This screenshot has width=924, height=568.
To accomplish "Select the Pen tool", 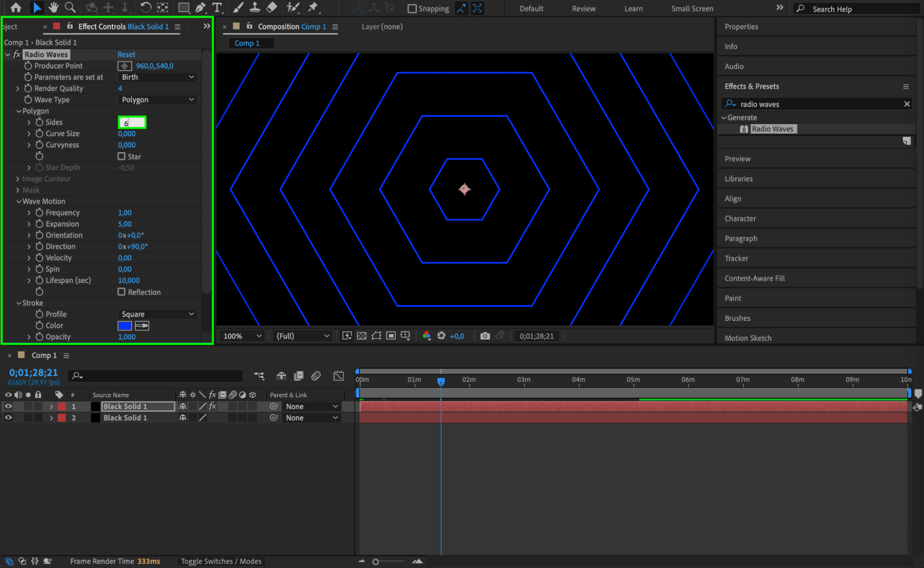I will [200, 7].
